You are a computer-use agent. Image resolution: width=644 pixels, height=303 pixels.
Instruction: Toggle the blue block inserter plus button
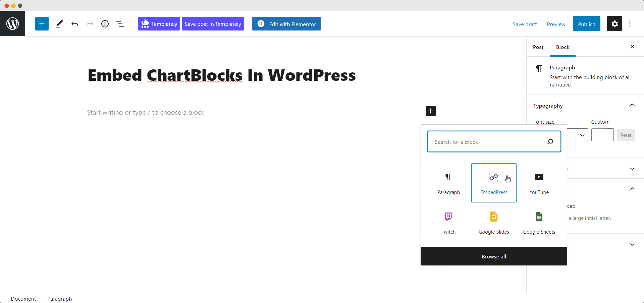click(42, 24)
